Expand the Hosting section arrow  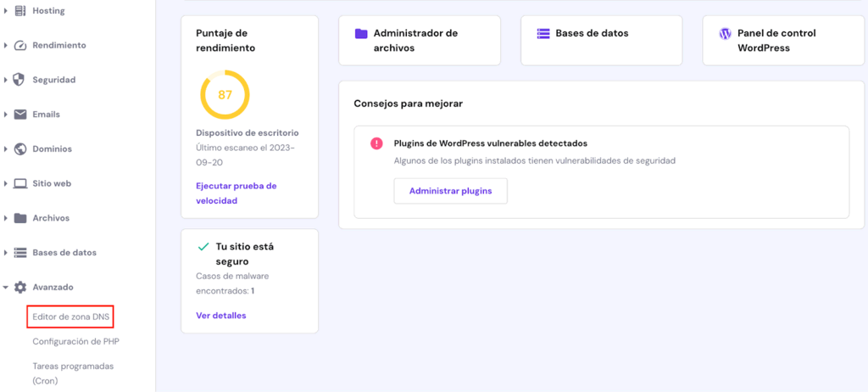point(6,11)
